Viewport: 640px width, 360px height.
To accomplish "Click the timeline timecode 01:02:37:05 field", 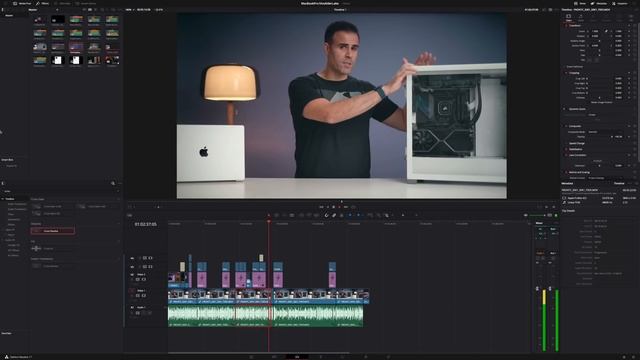I will tap(145, 224).
